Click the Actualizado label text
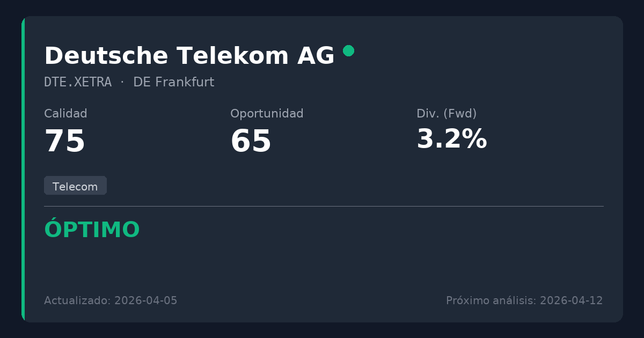 pyautogui.click(x=76, y=300)
